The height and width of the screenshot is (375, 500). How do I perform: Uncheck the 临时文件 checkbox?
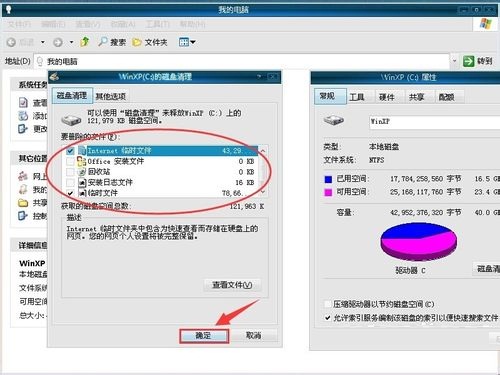pyautogui.click(x=70, y=193)
